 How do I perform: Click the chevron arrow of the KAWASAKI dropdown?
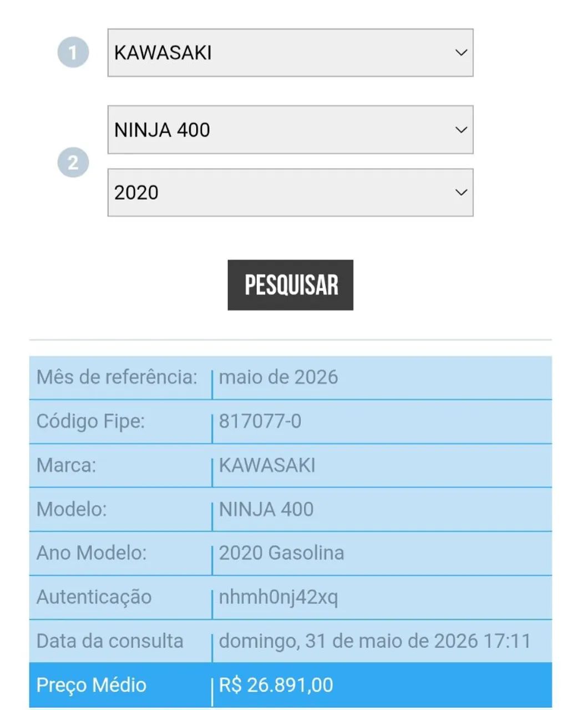point(461,53)
